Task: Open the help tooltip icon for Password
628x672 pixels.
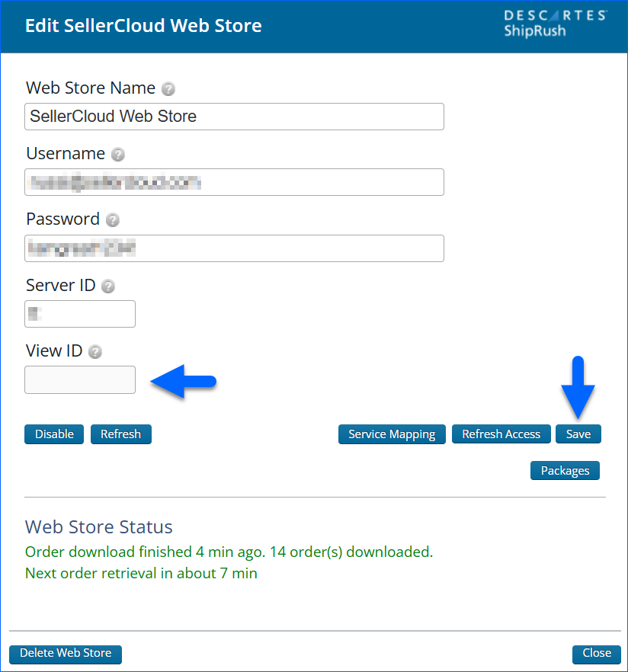Action: click(113, 220)
